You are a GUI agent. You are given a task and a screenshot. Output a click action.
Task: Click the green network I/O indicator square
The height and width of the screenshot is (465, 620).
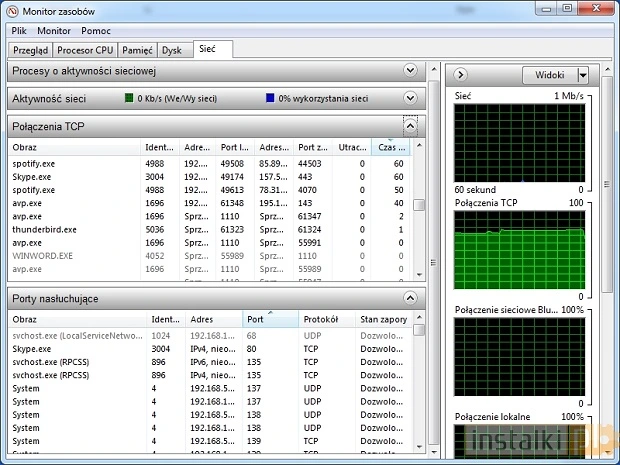coord(128,98)
